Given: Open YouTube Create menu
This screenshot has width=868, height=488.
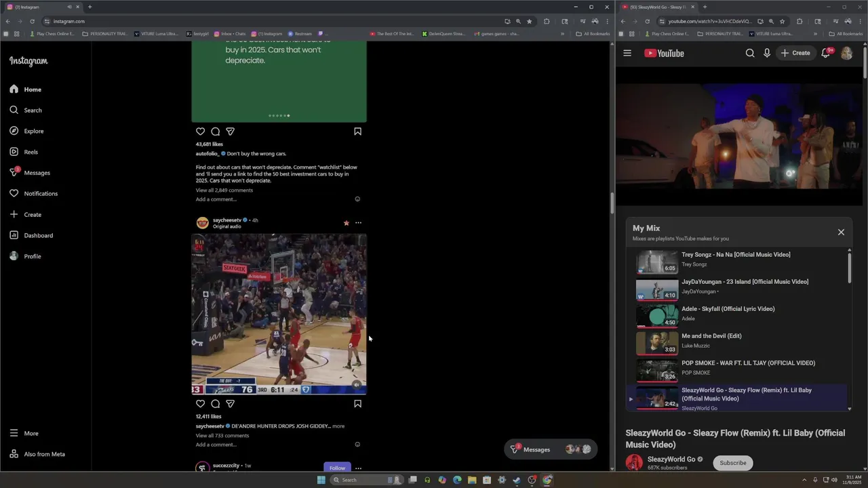Looking at the screenshot, I should pos(795,53).
